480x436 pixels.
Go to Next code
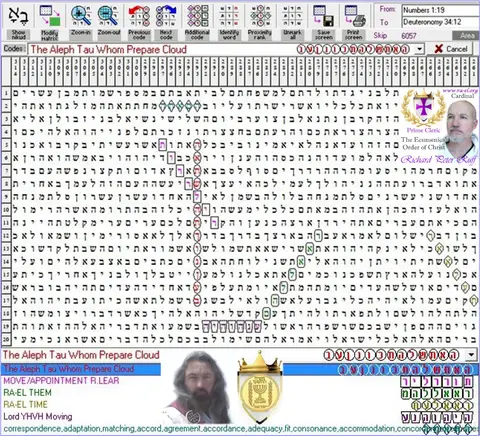pyautogui.click(x=166, y=16)
